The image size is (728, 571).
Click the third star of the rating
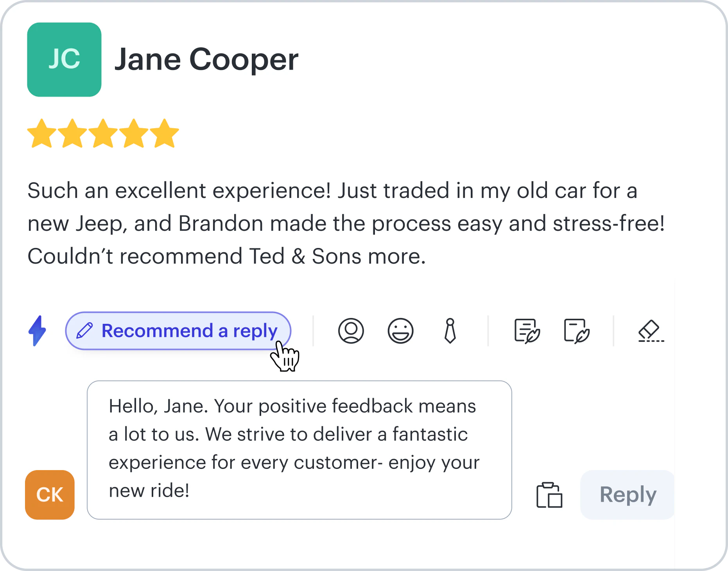point(103,133)
